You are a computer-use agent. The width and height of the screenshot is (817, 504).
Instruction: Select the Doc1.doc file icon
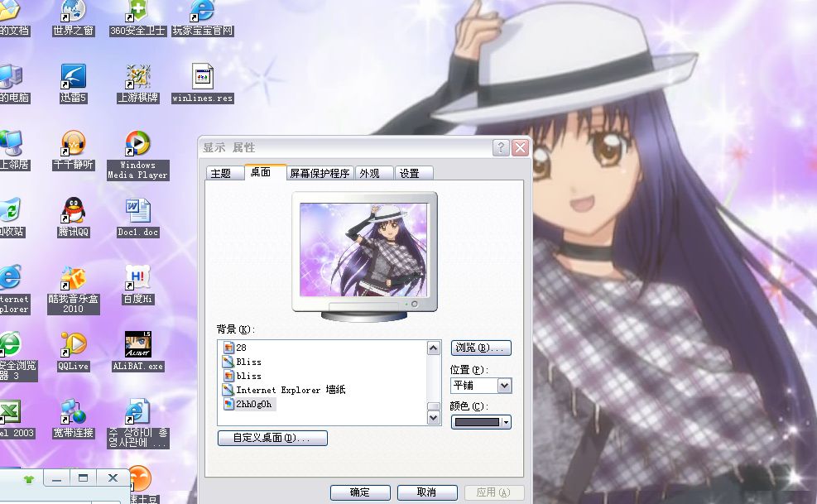(x=137, y=212)
